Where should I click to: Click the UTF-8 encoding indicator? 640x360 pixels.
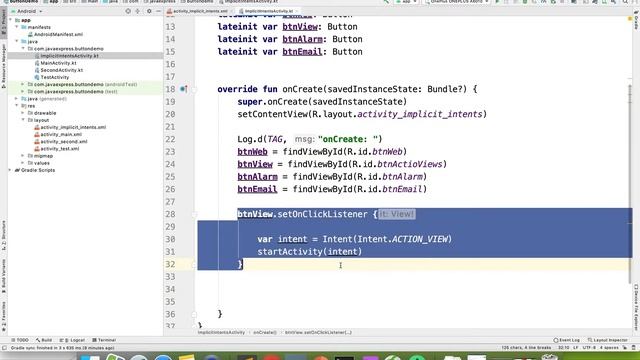[x=589, y=348]
